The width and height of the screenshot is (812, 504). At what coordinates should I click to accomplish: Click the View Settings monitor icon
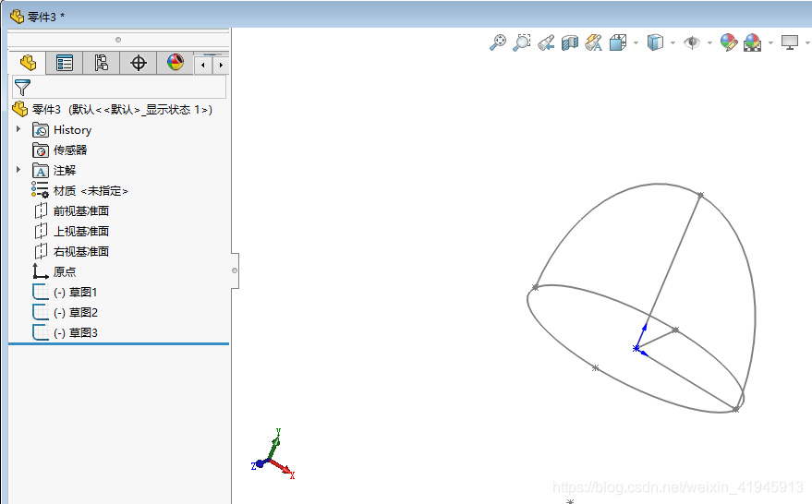point(790,42)
